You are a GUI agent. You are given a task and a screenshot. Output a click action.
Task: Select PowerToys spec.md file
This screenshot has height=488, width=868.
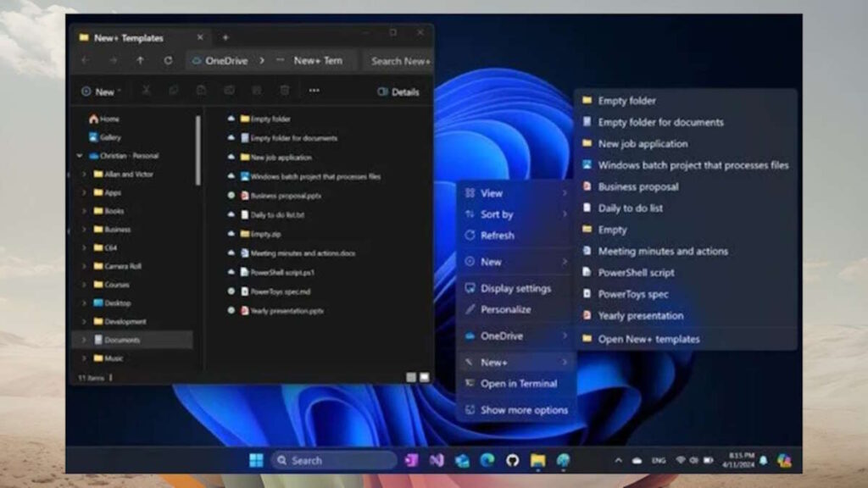tap(275, 291)
